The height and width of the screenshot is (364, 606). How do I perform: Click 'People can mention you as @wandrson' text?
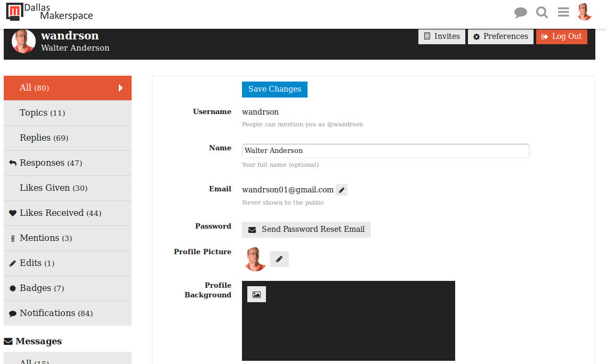pos(302,124)
